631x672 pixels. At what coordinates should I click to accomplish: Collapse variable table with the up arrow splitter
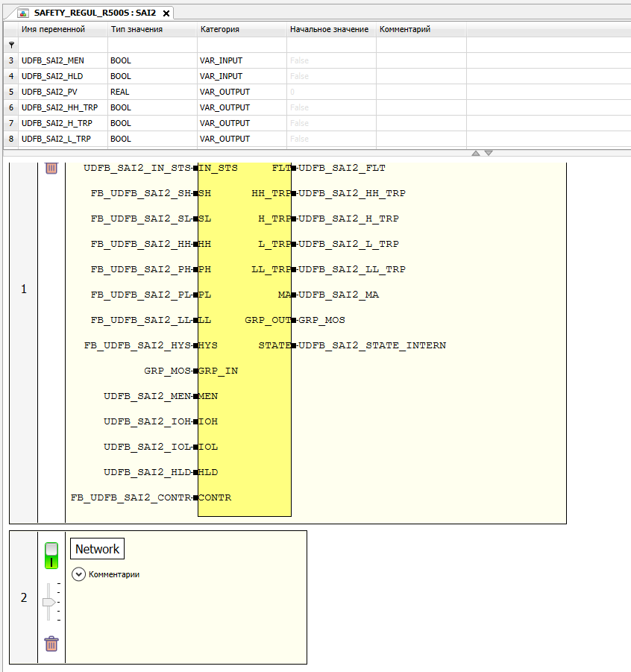(475, 153)
